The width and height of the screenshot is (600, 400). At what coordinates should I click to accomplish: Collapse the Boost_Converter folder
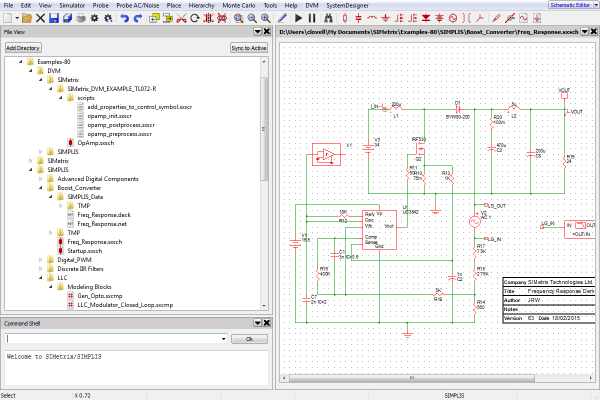(x=41, y=188)
